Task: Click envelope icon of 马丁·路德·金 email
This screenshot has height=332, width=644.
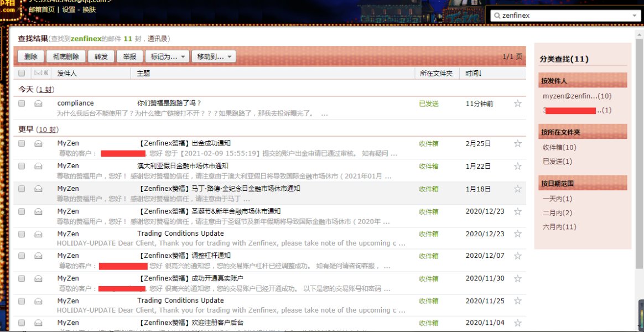Action: pos(38,189)
